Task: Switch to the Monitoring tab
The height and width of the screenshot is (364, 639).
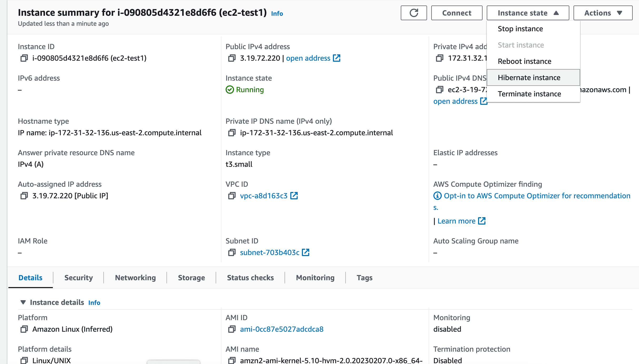Action: click(x=315, y=277)
